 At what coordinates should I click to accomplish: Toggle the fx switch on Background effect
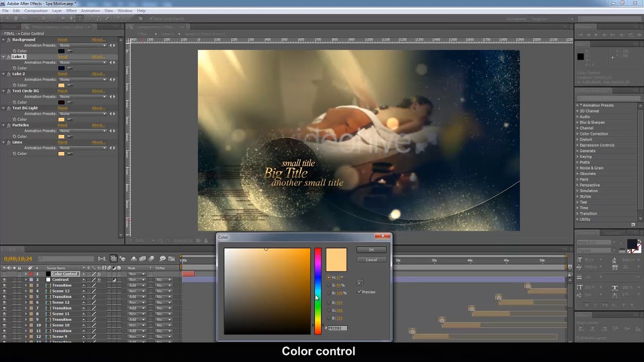pyautogui.click(x=9, y=40)
